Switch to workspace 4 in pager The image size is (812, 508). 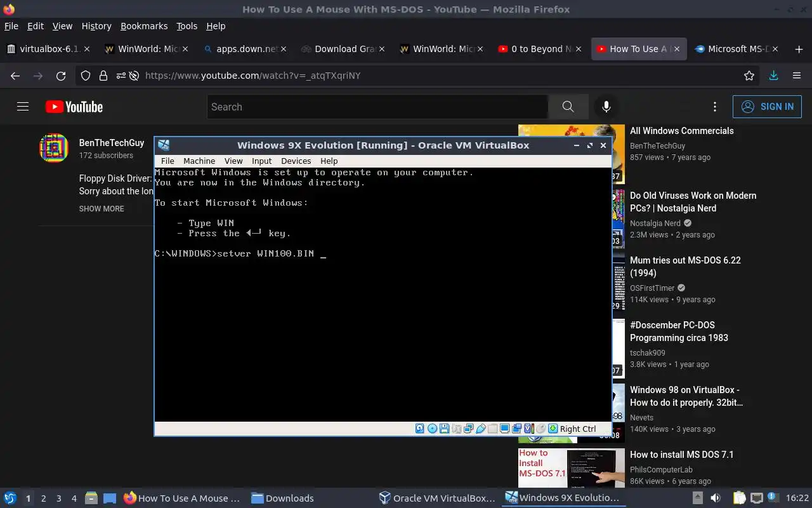(x=74, y=498)
